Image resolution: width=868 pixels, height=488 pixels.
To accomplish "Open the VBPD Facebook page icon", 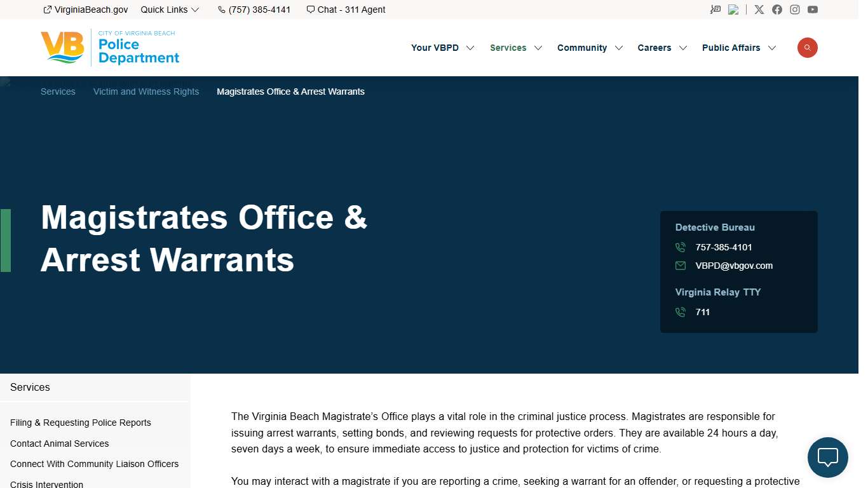I will tap(776, 10).
